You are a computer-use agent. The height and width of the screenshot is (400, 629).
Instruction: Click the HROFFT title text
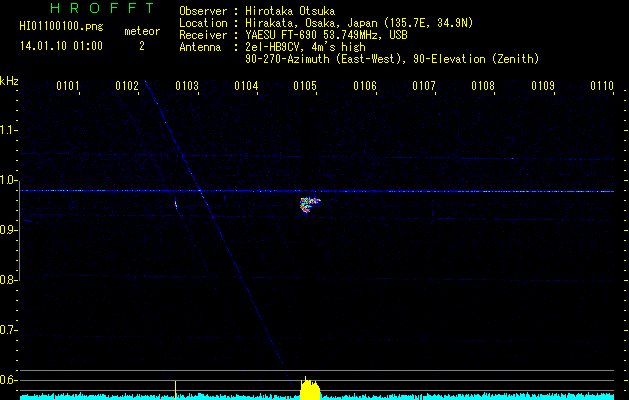pyautogui.click(x=102, y=8)
